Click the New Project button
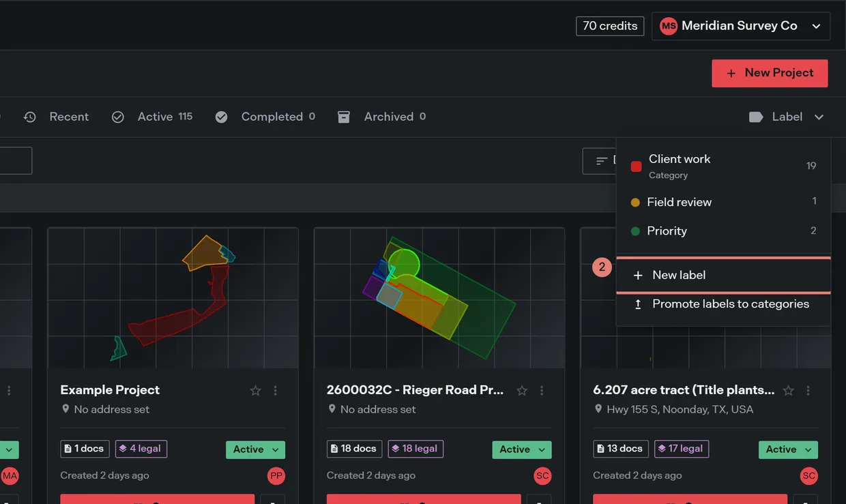 (x=770, y=73)
